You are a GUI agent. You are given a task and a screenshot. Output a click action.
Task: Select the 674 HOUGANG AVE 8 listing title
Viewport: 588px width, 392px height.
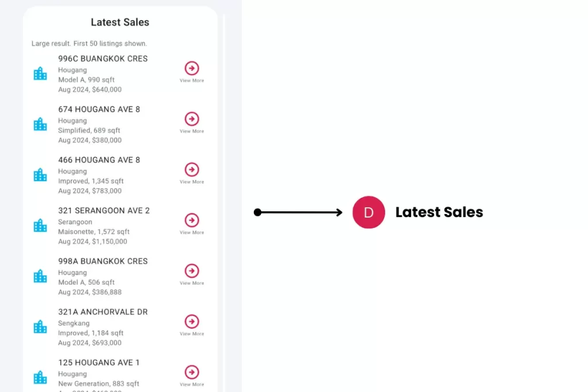tap(99, 109)
